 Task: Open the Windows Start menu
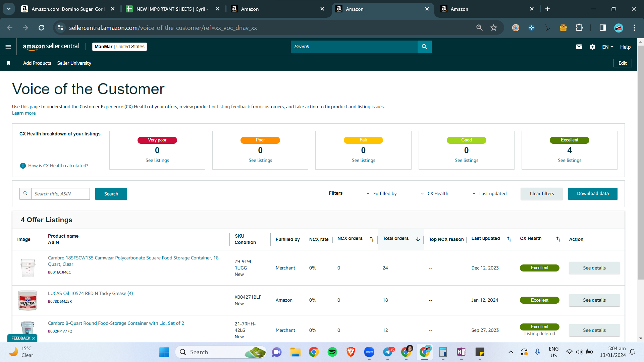point(164,352)
